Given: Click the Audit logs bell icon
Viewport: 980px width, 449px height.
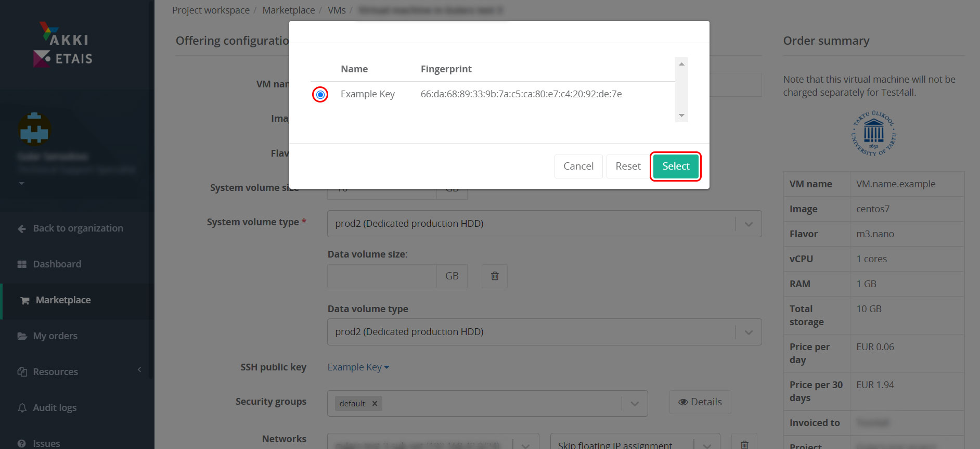Looking at the screenshot, I should click(22, 408).
